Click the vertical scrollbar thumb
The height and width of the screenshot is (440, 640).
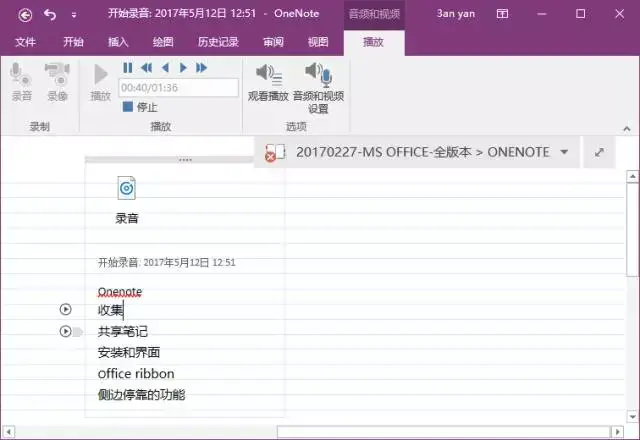click(x=633, y=230)
